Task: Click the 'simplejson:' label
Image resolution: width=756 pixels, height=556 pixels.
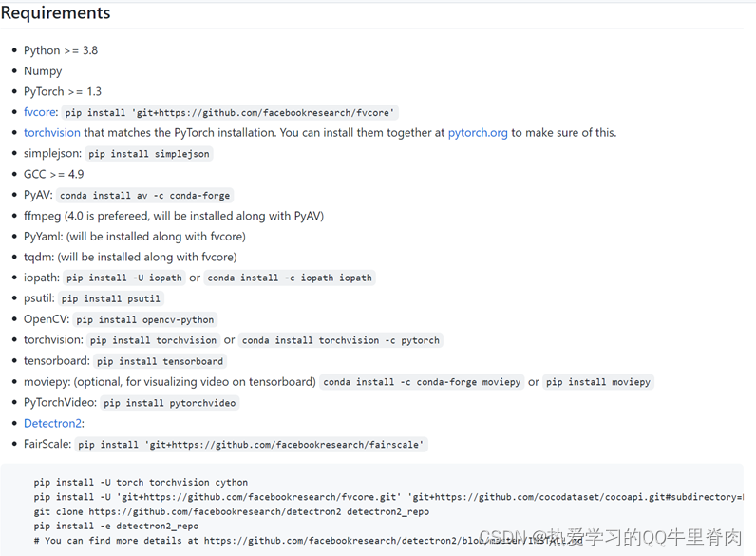Action: pos(52,153)
